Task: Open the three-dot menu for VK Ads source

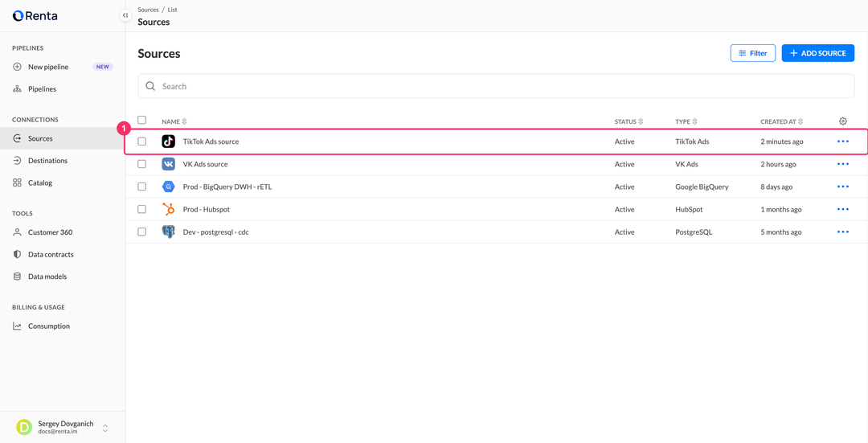Action: [842, 164]
